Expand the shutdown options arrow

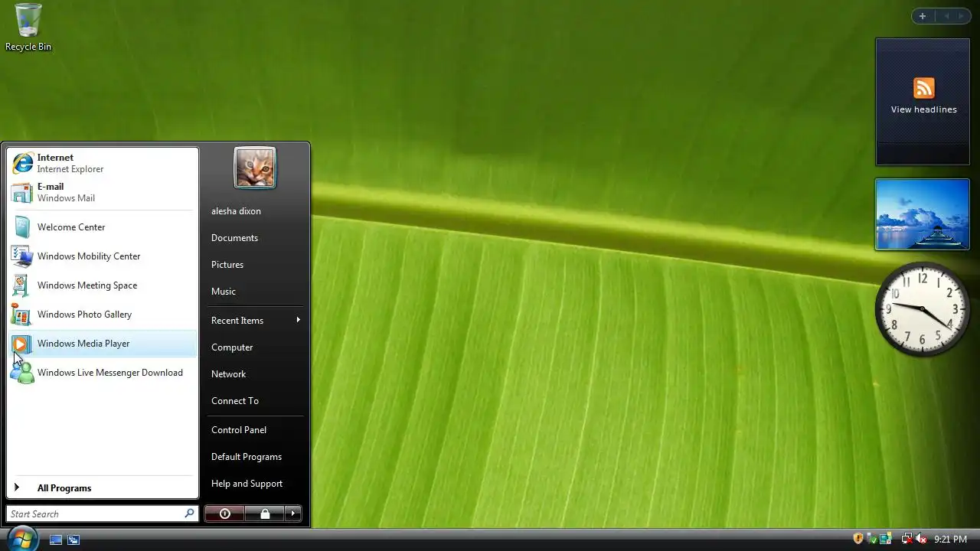[293, 514]
